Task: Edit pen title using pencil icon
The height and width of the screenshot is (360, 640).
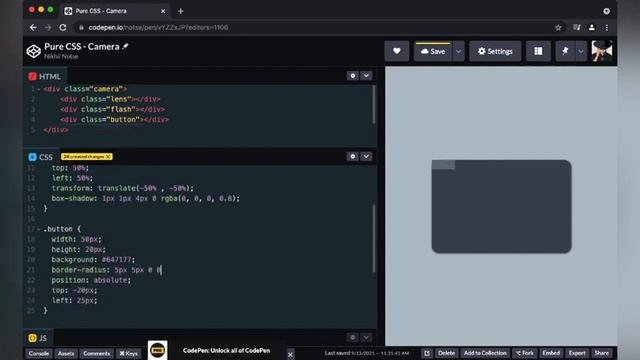Action: tap(125, 47)
